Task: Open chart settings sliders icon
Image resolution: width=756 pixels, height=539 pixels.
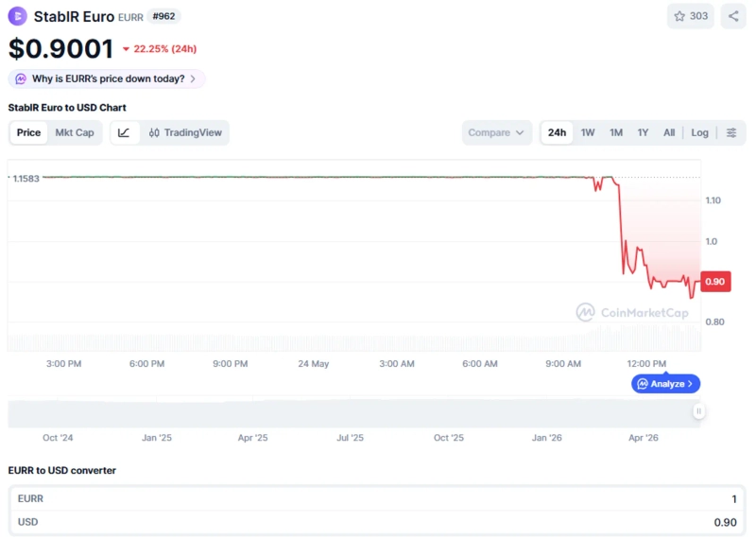Action: click(x=730, y=132)
